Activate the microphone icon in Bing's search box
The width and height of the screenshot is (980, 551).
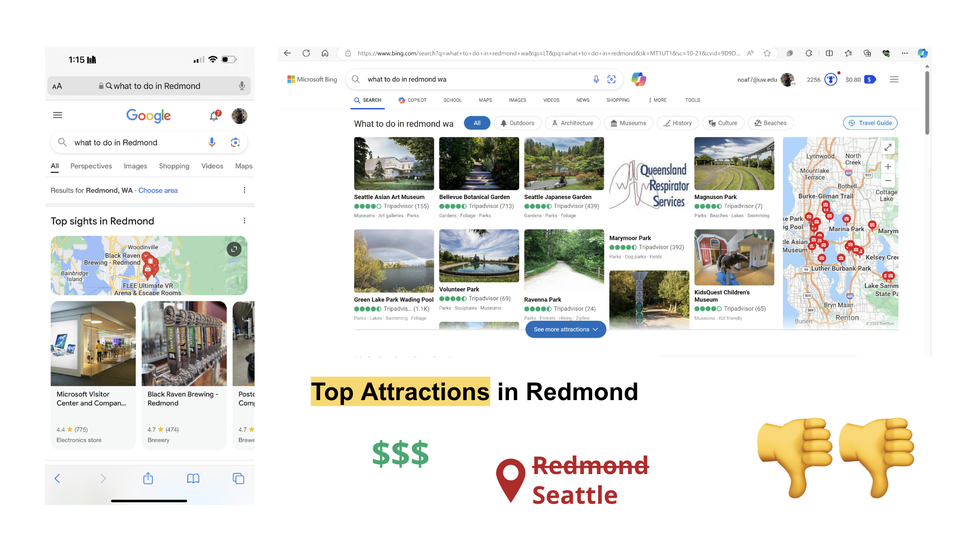[596, 79]
